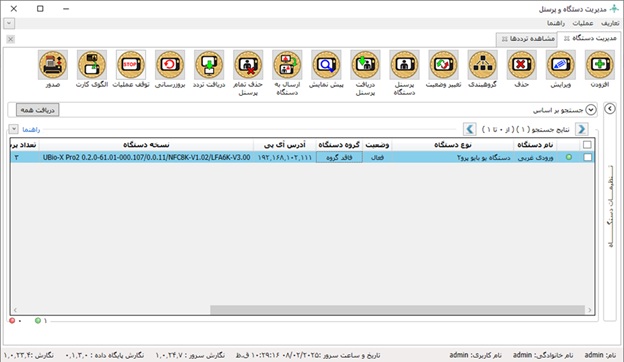Click the صدور export icon

[53, 65]
